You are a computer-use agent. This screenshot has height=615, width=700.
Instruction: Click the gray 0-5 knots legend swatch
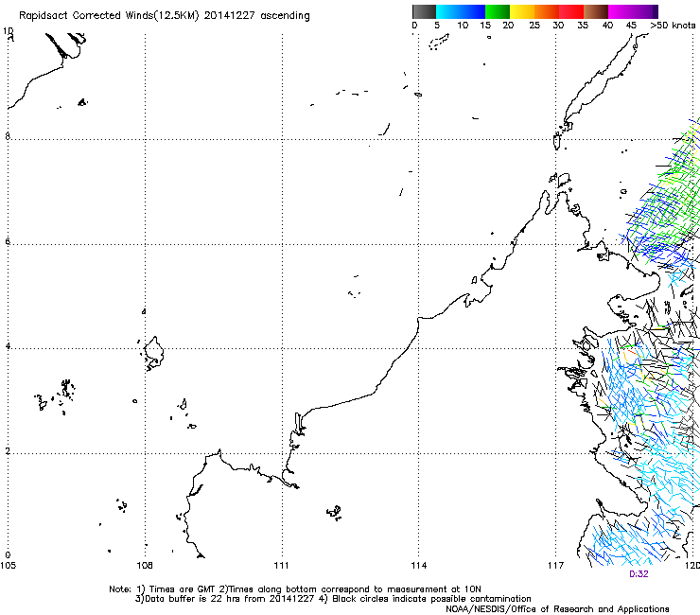(424, 11)
